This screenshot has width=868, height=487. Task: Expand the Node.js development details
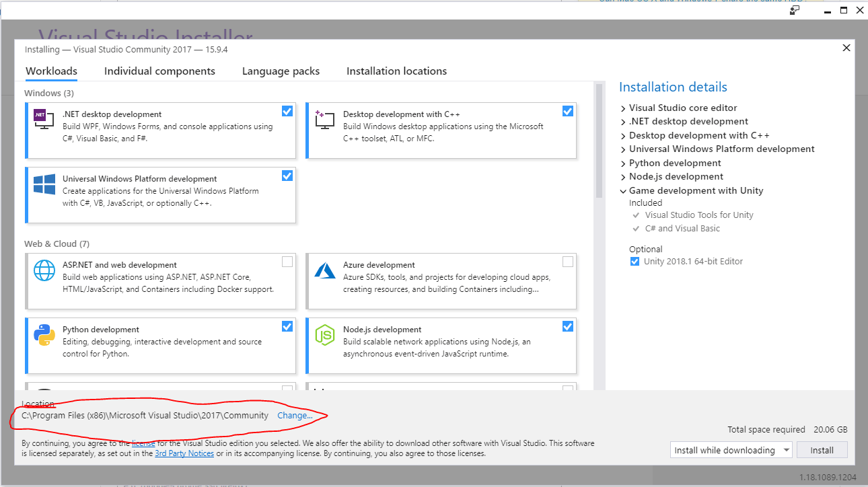point(622,176)
